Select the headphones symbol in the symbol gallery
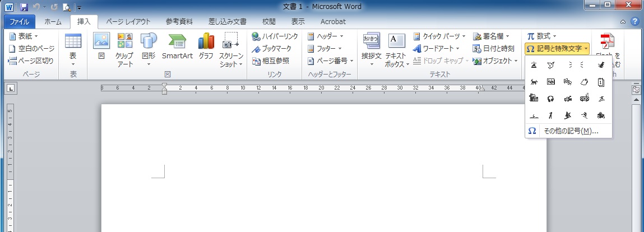This screenshot has height=232, width=644. click(550, 99)
